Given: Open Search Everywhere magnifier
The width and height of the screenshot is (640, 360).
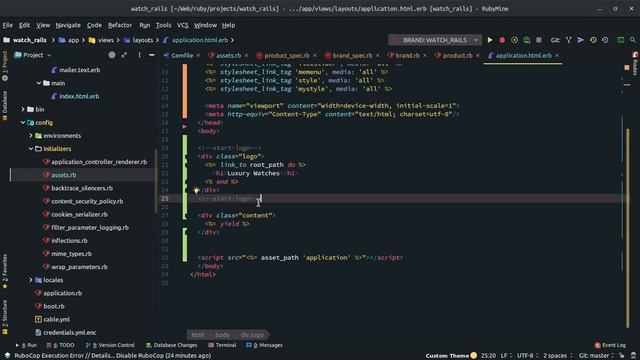Looking at the screenshot, I should pos(633,40).
